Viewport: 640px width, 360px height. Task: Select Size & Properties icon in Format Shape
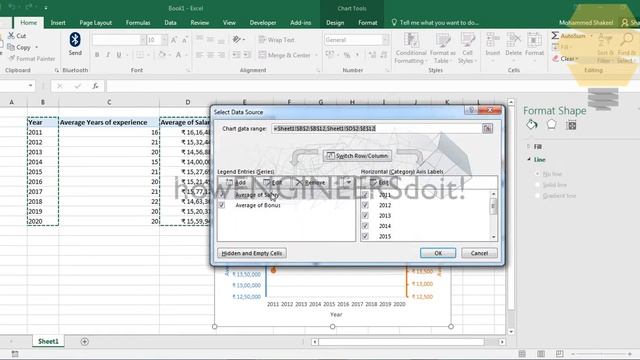(x=571, y=125)
